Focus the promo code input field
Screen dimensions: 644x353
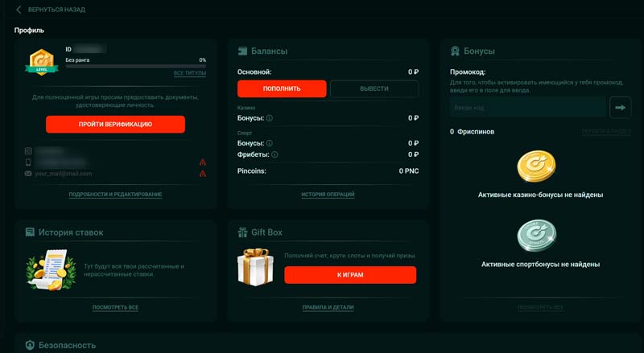(x=527, y=107)
